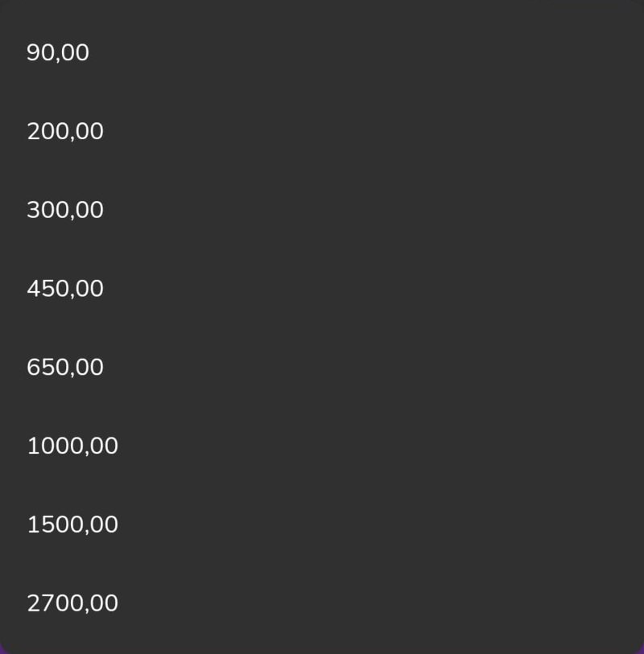The height and width of the screenshot is (654, 644).
Task: Select the 1000,00 option
Action: 322,446
